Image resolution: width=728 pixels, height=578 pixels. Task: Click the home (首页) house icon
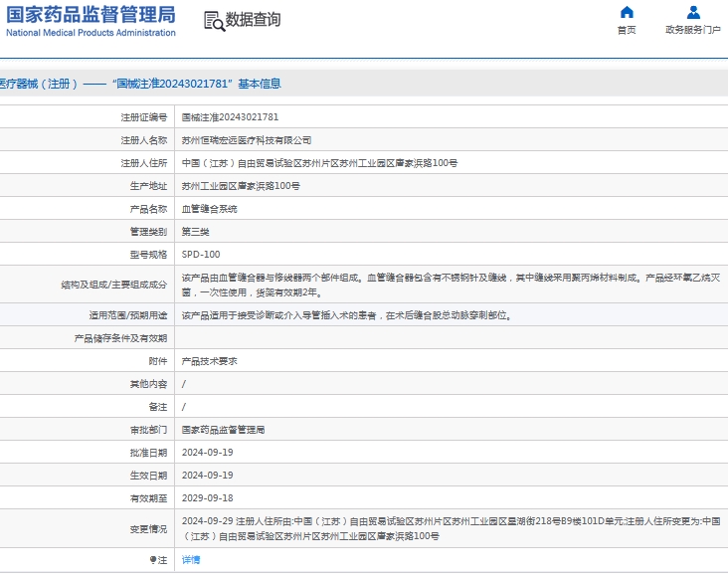627,12
